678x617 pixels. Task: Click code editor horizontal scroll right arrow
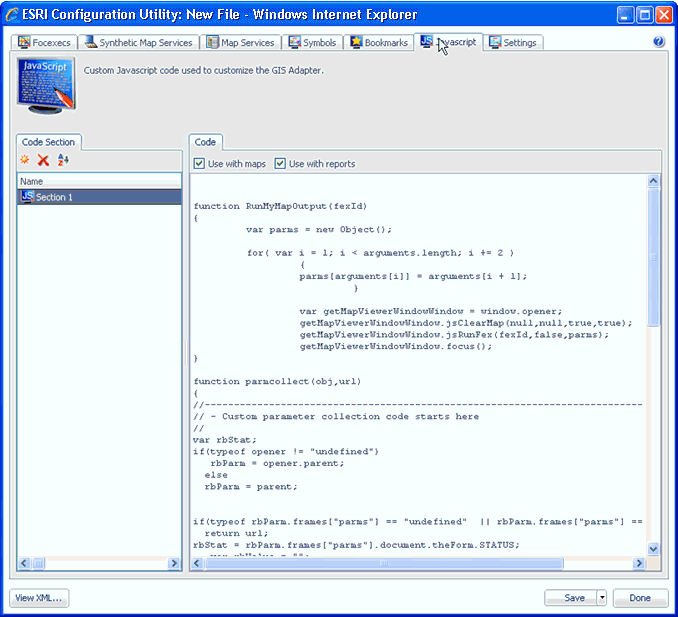(639, 563)
